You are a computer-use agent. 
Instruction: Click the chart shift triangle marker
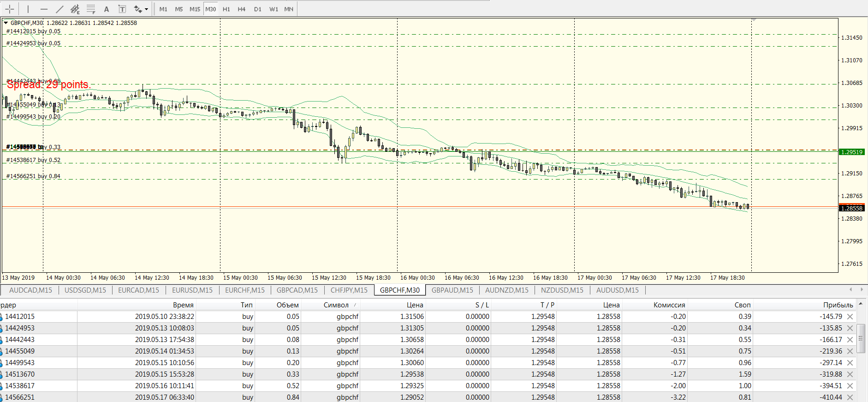754,20
